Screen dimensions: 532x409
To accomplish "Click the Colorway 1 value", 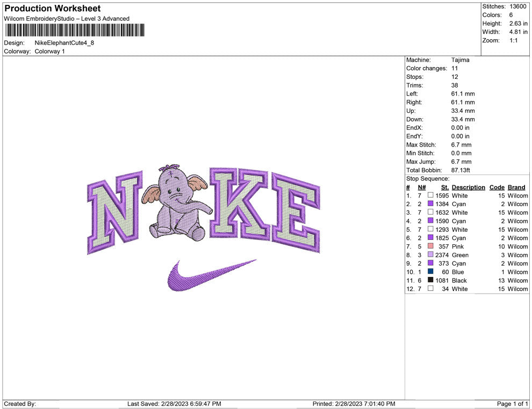I will tap(49, 51).
